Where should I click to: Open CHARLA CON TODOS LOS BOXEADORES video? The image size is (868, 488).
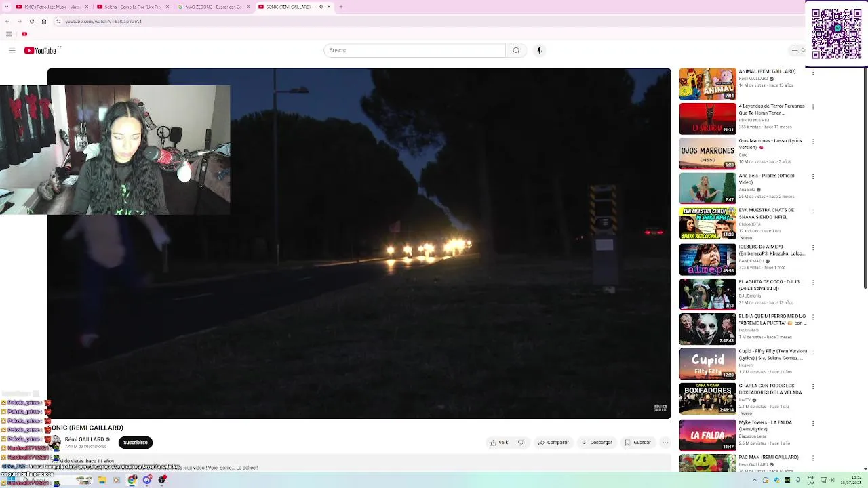point(707,399)
